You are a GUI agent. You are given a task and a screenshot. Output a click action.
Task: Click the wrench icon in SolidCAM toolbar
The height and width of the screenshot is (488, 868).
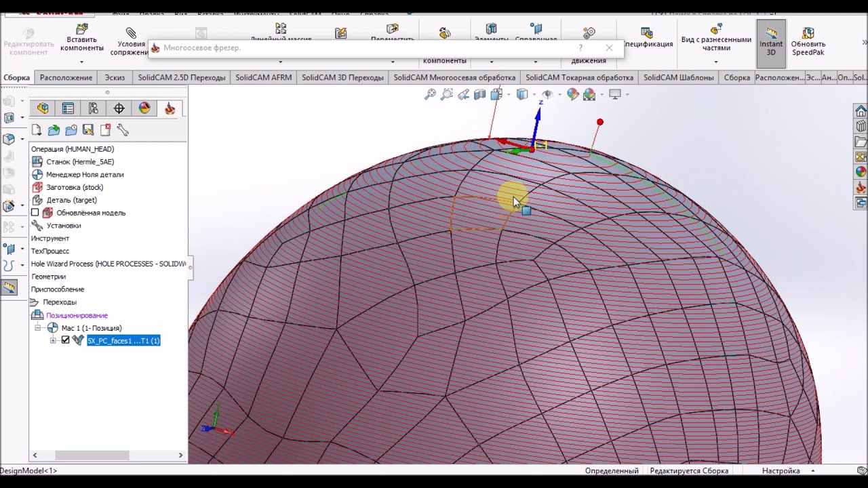pyautogui.click(x=123, y=130)
